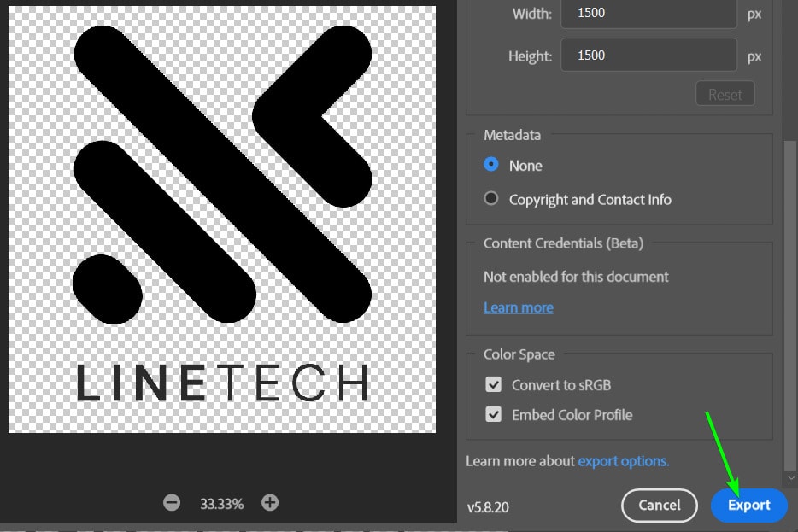Select Copyright and Contact Info metadata option
The image size is (798, 532).
point(491,198)
